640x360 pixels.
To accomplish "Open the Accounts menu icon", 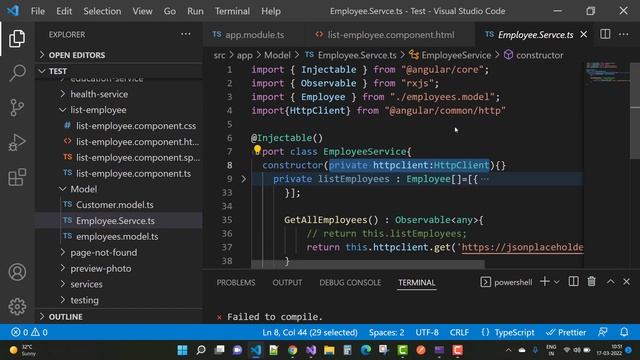I will (x=17, y=272).
